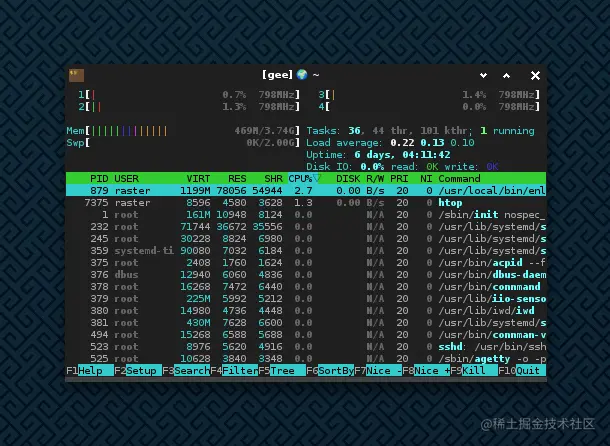Click F10 Quit button

pos(522,370)
